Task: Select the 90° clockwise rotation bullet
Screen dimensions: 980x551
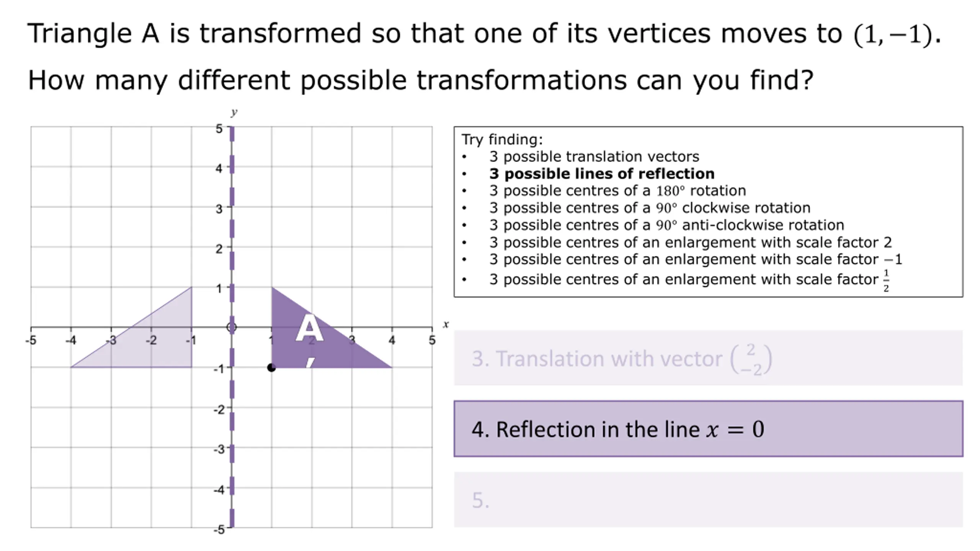Action: pos(650,208)
